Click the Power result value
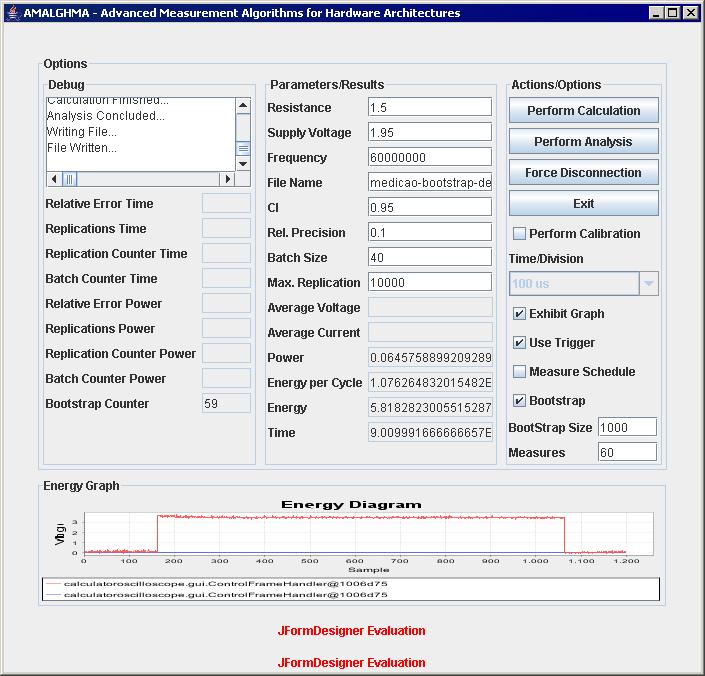705x676 pixels. pyautogui.click(x=430, y=357)
